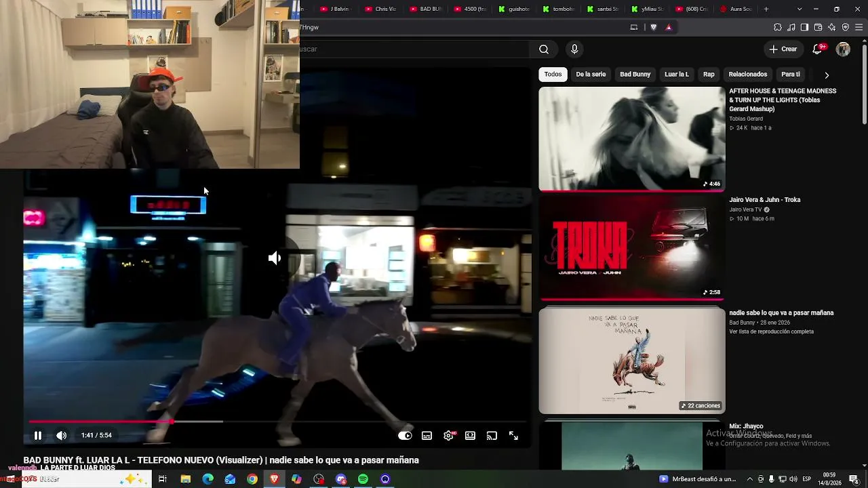Click the Brave Shields lion icon

tap(654, 27)
